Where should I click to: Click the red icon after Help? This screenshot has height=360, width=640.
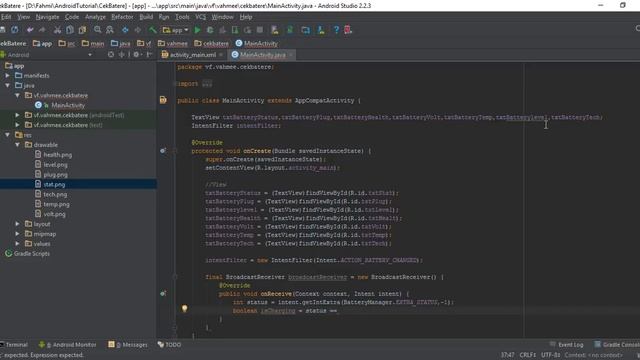tap(348, 30)
